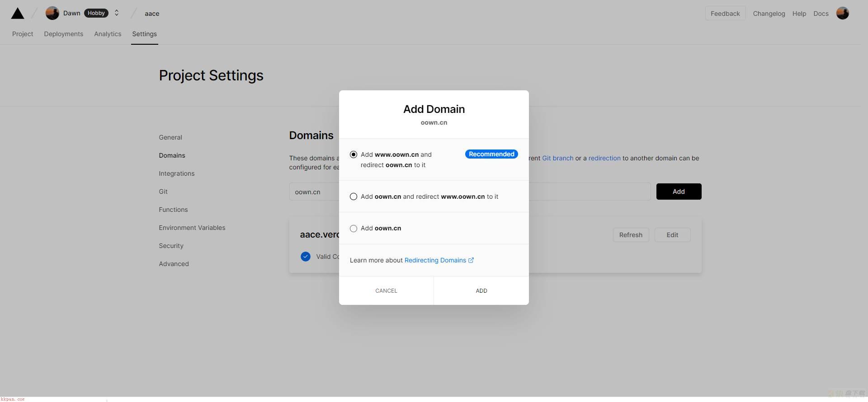Click the Dawn team name
Image resolution: width=868 pixels, height=402 pixels.
[x=72, y=13]
